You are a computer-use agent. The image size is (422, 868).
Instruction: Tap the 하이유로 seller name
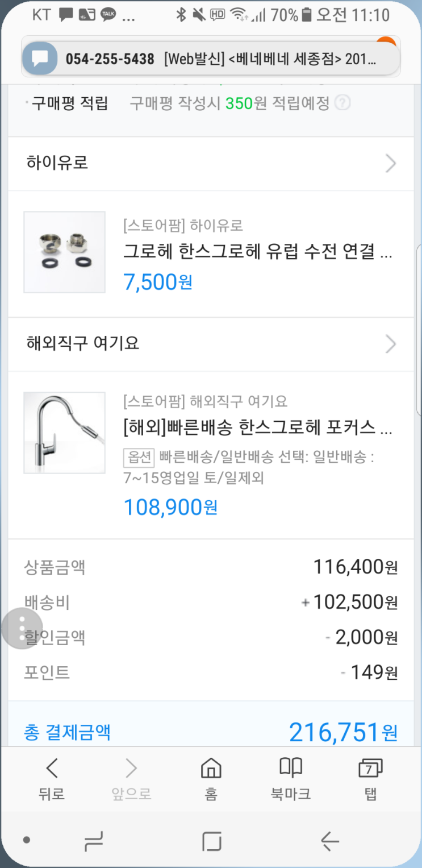[x=57, y=164]
